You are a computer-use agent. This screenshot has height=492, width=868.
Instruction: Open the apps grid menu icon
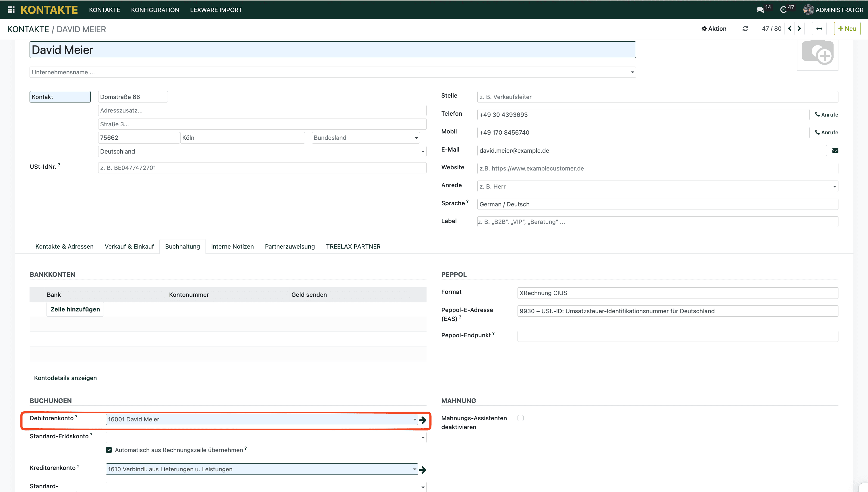click(x=11, y=10)
